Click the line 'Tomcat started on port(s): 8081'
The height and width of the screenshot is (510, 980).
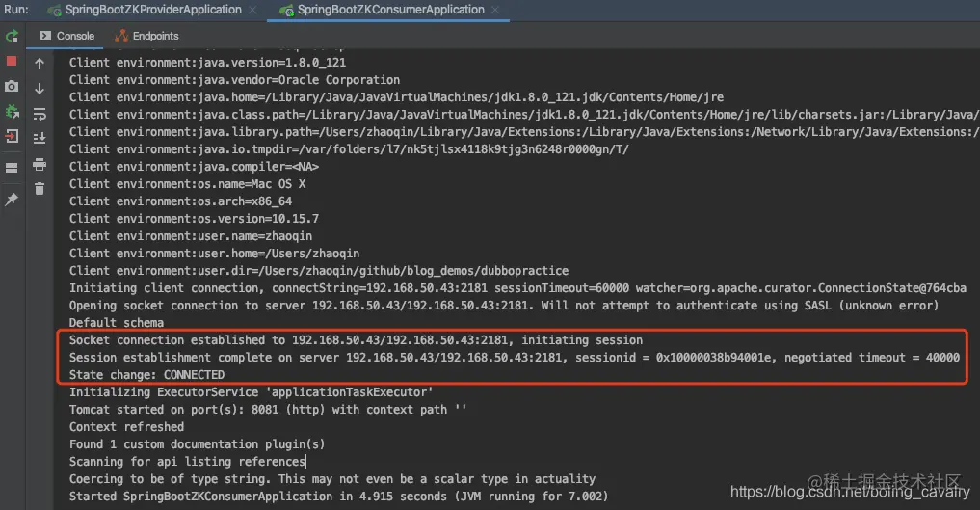coord(268,410)
